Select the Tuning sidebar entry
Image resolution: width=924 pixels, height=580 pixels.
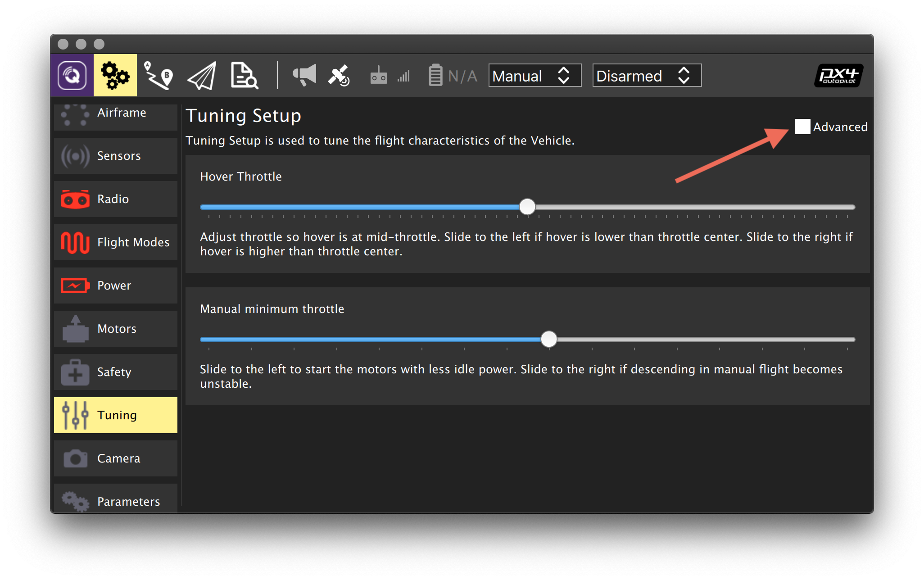(x=115, y=415)
